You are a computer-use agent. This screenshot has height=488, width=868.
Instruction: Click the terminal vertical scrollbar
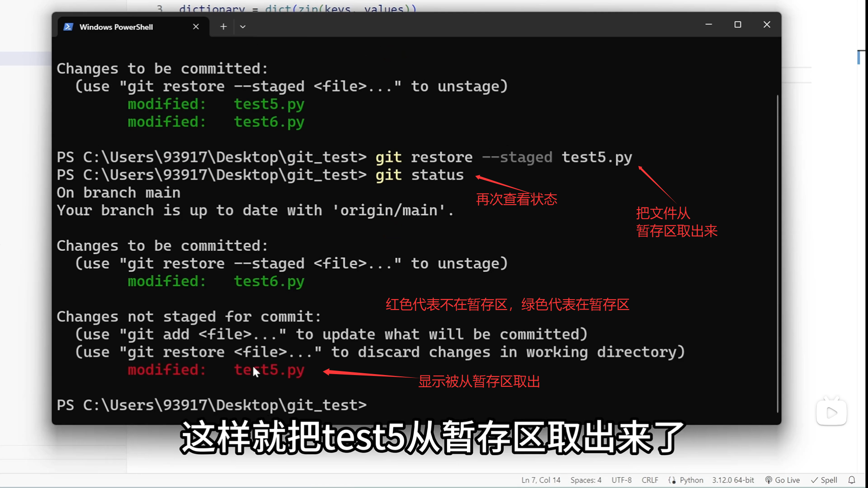[778, 253]
